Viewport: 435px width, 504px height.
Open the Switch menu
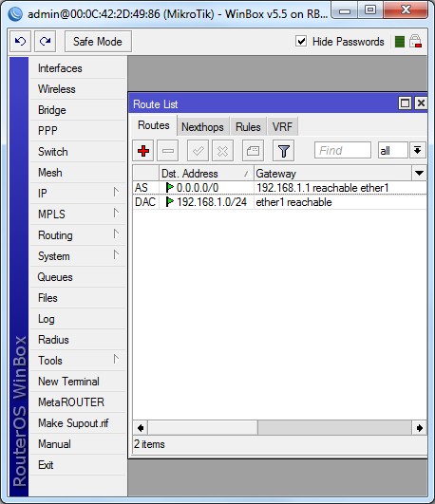point(78,152)
